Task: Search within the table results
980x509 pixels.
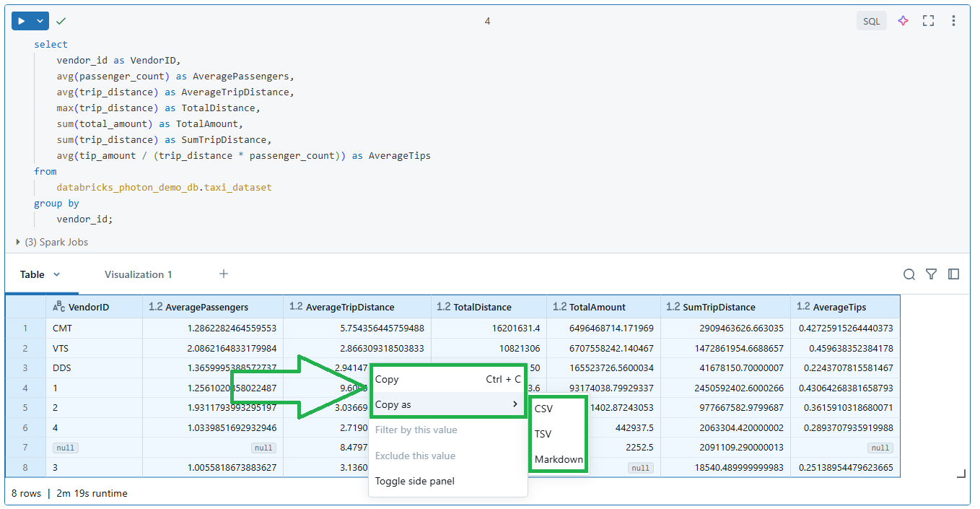Action: (x=909, y=274)
